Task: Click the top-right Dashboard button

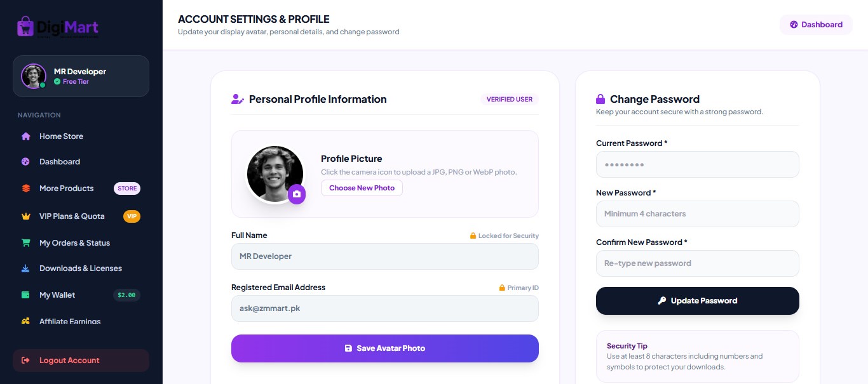Action: coord(816,25)
